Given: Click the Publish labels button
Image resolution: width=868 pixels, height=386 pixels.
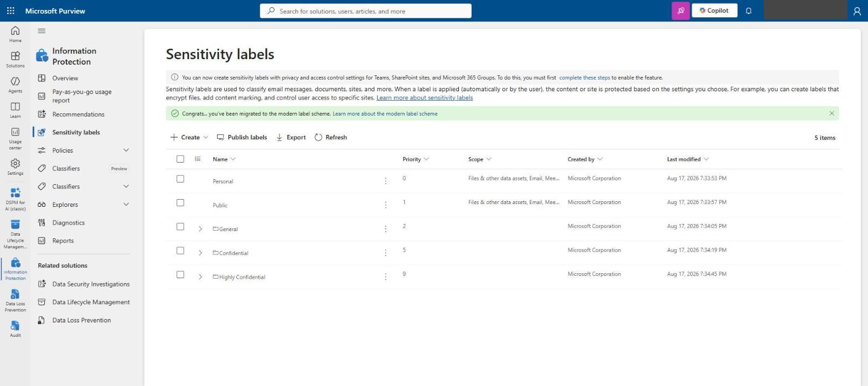Looking at the screenshot, I should pyautogui.click(x=242, y=137).
